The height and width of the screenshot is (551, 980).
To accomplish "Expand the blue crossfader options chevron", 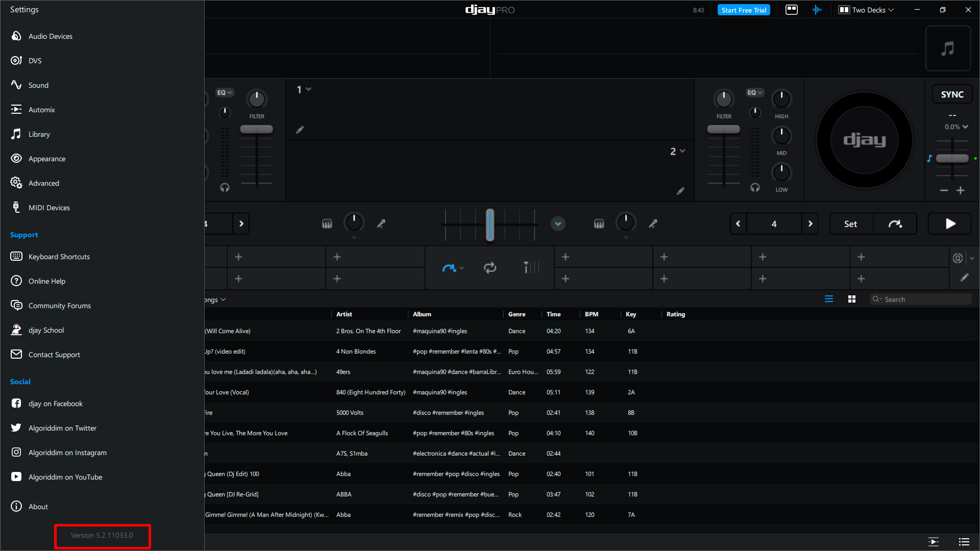I will (x=558, y=224).
